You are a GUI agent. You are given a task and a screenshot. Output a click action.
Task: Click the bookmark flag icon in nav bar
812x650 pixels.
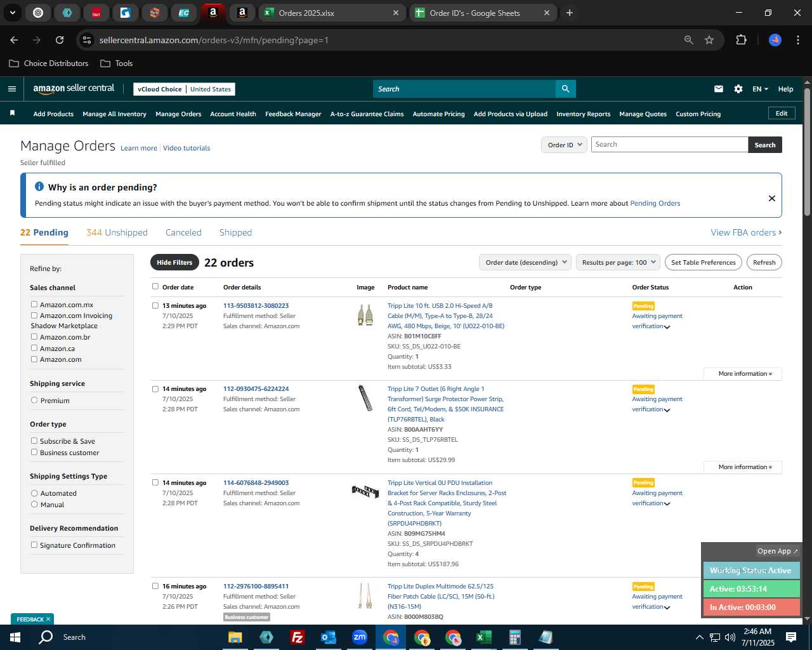(12, 114)
